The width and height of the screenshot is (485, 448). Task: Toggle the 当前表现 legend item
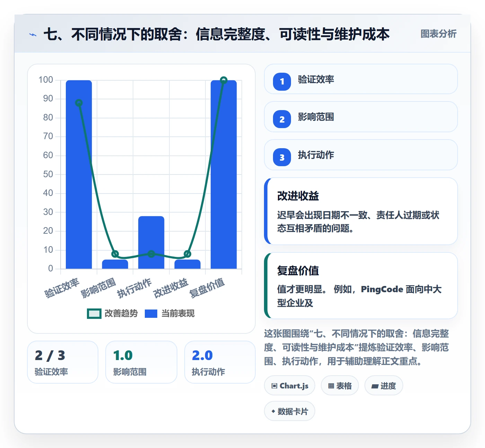point(169,313)
